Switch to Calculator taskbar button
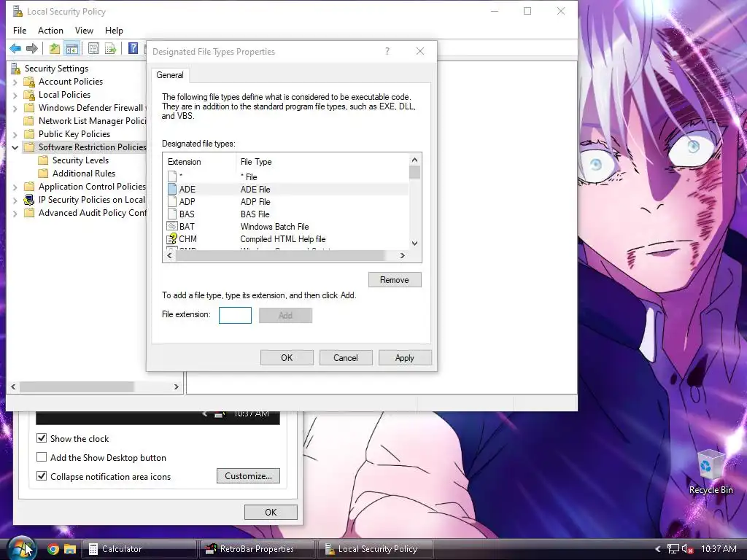Viewport: 747px width, 560px height. [x=139, y=549]
